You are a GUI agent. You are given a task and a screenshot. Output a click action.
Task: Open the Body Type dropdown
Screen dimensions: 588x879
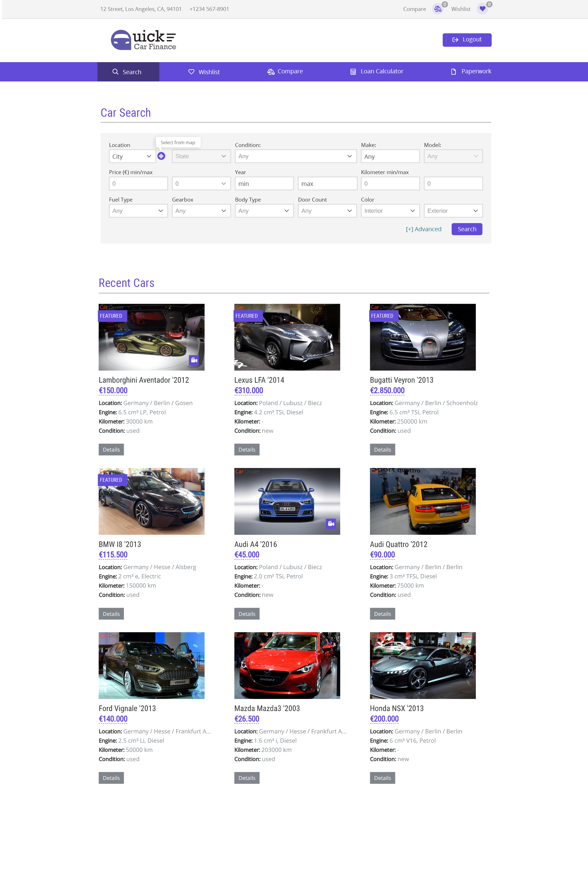click(264, 211)
